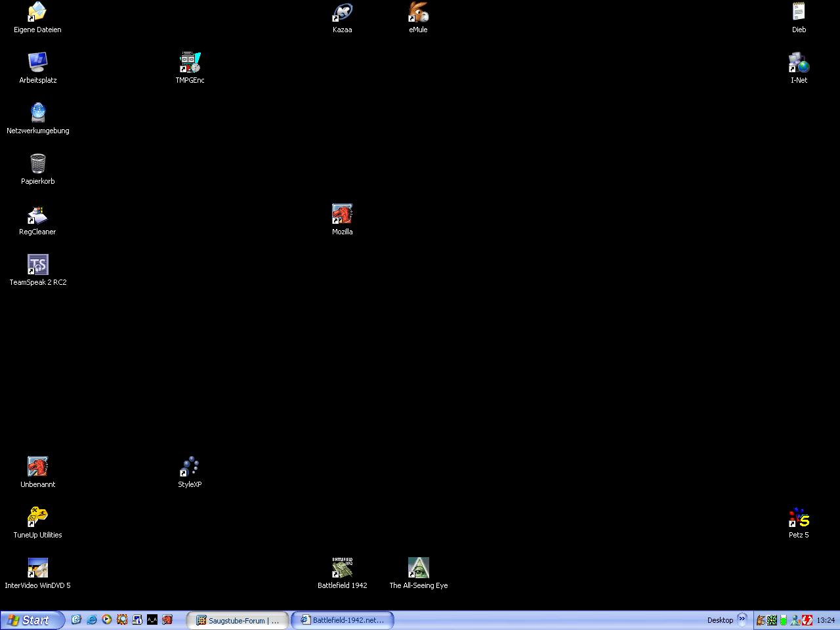
Task: Launch Mozilla from the quick launch bar
Action: [x=167, y=619]
